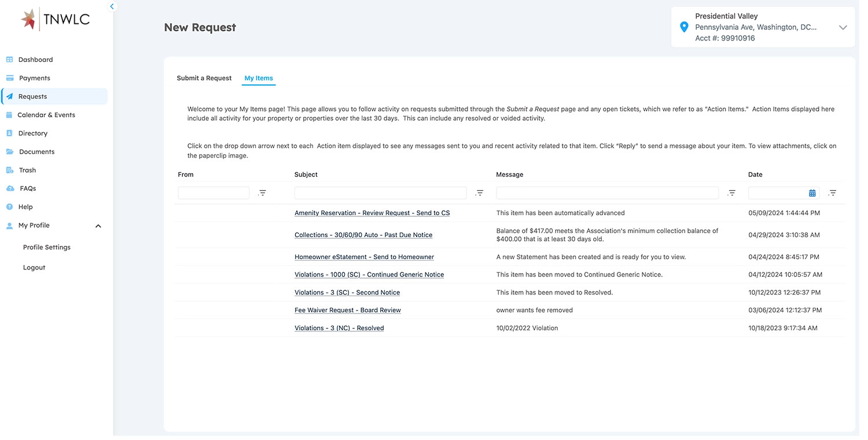Image resolution: width=868 pixels, height=440 pixels.
Task: Click the Help question mark icon
Action: tap(9, 207)
